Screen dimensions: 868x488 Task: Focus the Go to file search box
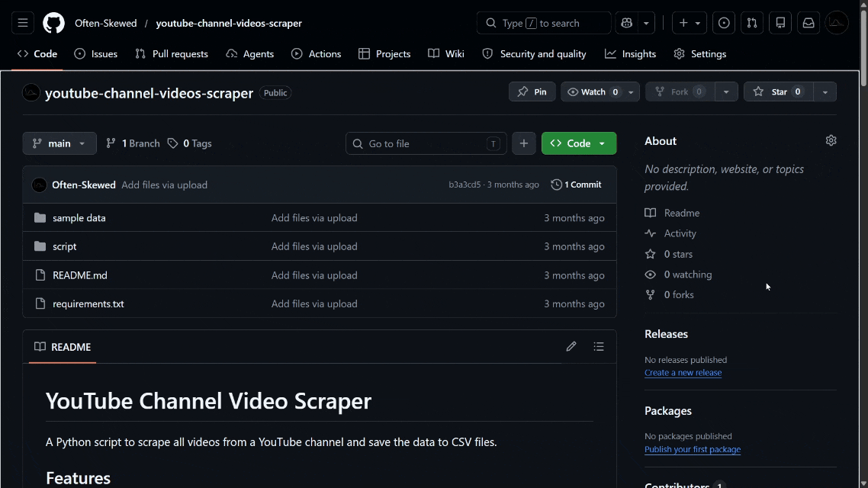(x=426, y=144)
